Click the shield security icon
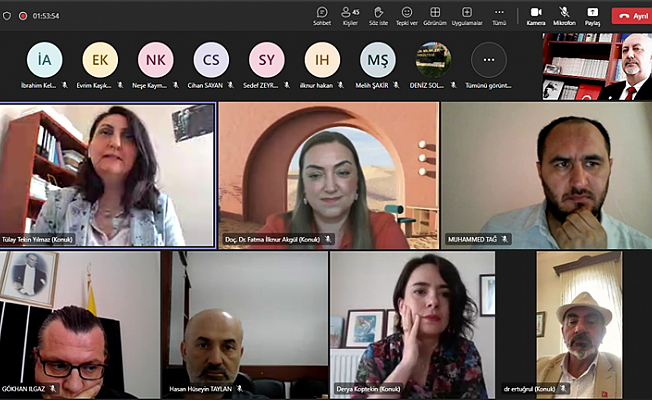Image resolution: width=652 pixels, height=400 pixels. (x=7, y=16)
